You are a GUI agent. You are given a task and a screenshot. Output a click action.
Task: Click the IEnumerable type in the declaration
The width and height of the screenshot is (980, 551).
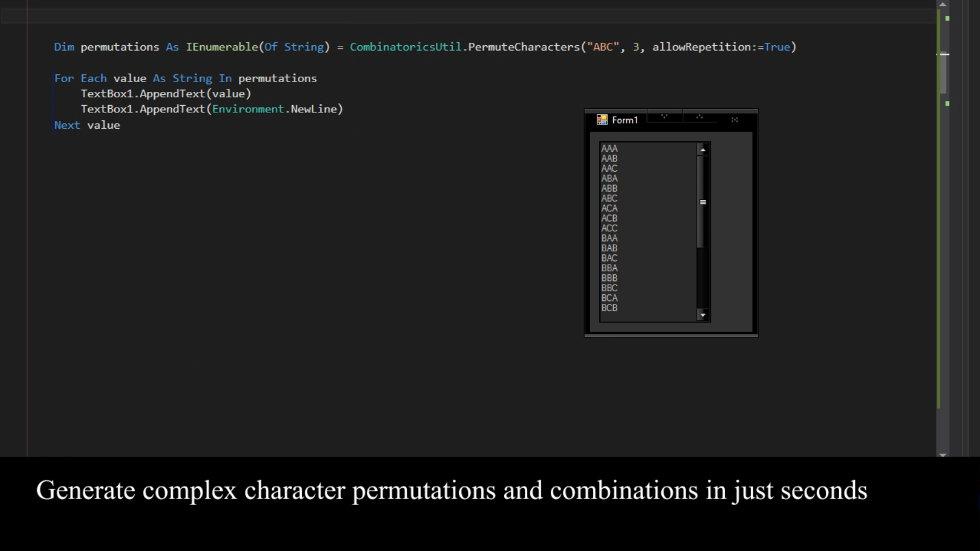point(222,47)
